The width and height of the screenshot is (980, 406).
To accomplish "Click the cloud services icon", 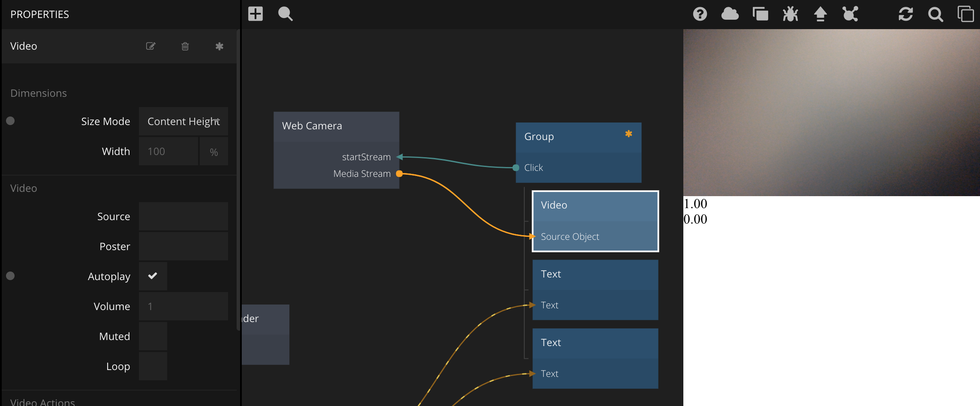I will tap(730, 14).
